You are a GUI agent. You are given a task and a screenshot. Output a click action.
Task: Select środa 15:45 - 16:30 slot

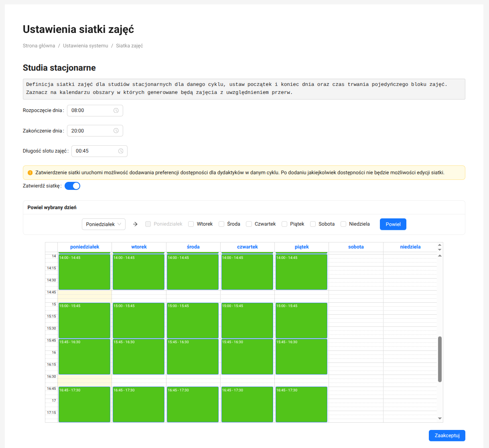(x=193, y=356)
